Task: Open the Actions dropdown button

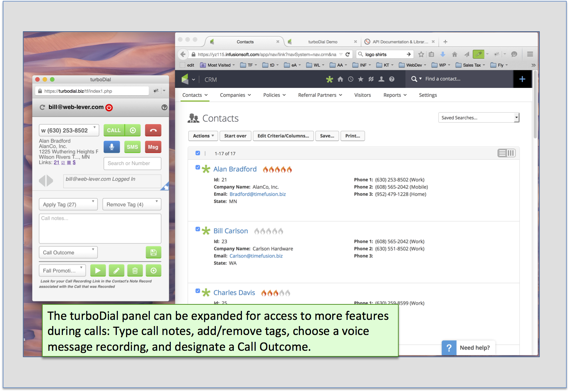Action: tap(203, 136)
